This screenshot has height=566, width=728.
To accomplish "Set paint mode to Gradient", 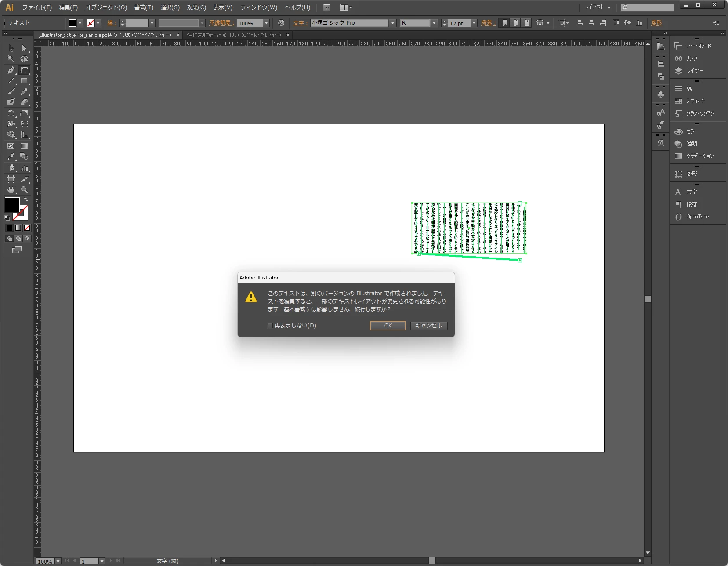I will pos(18,228).
